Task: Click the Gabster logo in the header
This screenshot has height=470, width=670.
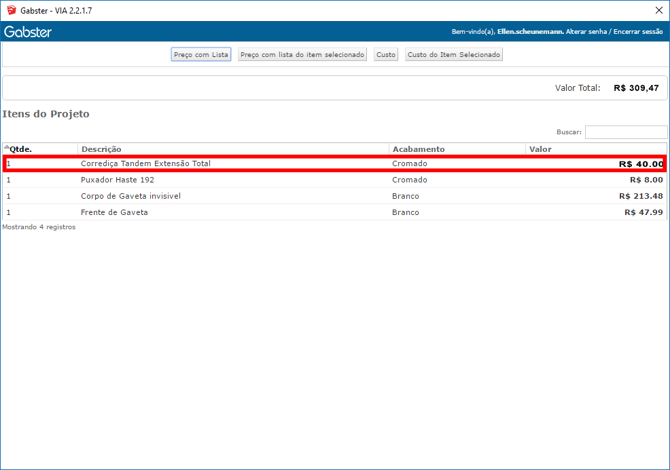Action: (x=28, y=32)
